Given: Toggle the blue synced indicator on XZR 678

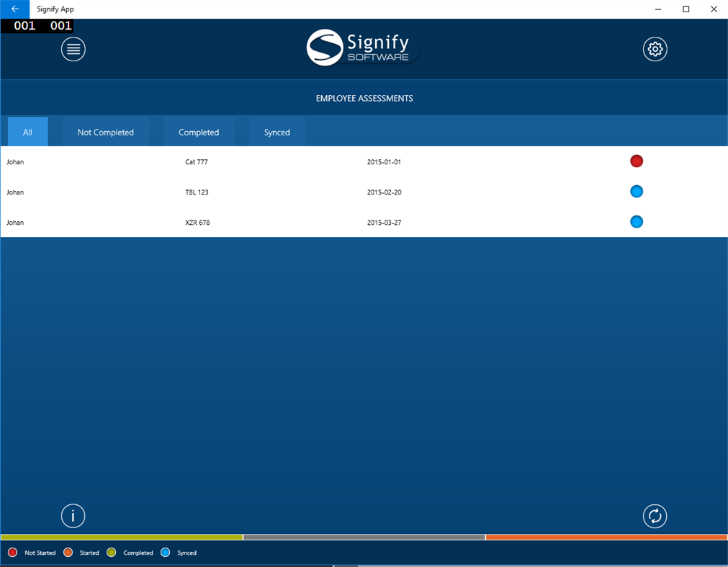Looking at the screenshot, I should tap(637, 221).
